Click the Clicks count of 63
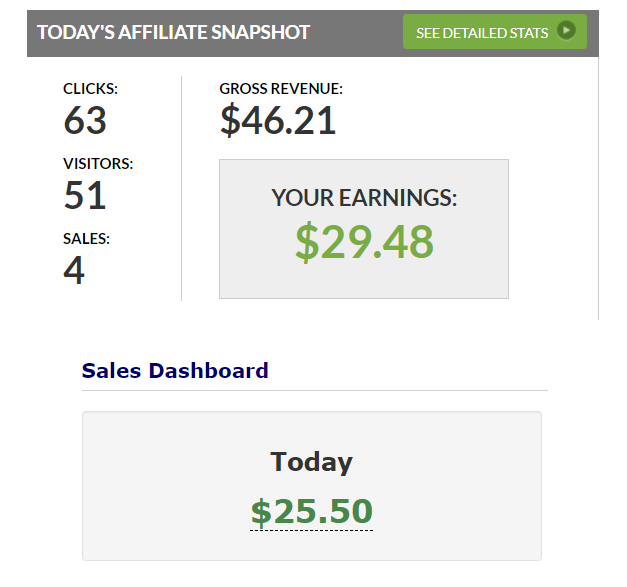This screenshot has height=587, width=627. tap(85, 120)
